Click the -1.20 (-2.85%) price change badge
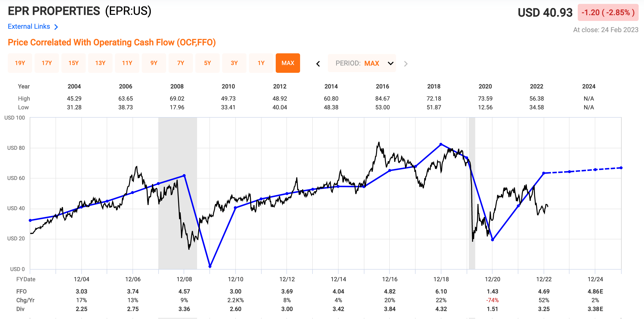 pyautogui.click(x=608, y=12)
